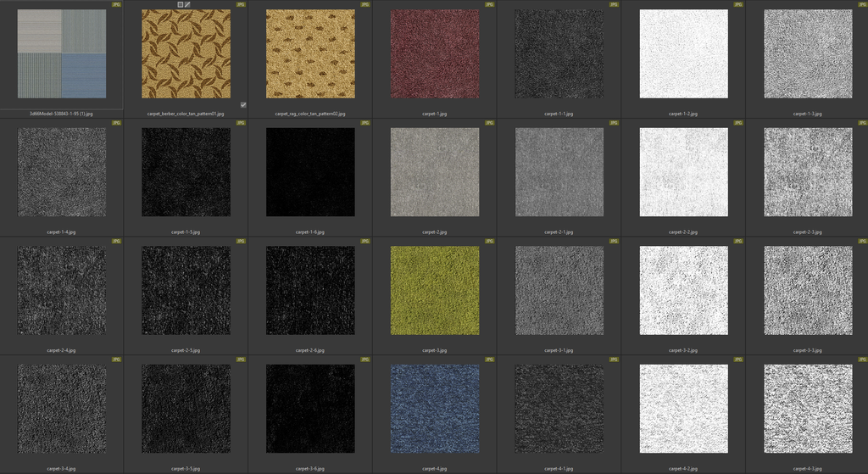Select the blue carpet-4.jpg thumbnail

coord(434,410)
